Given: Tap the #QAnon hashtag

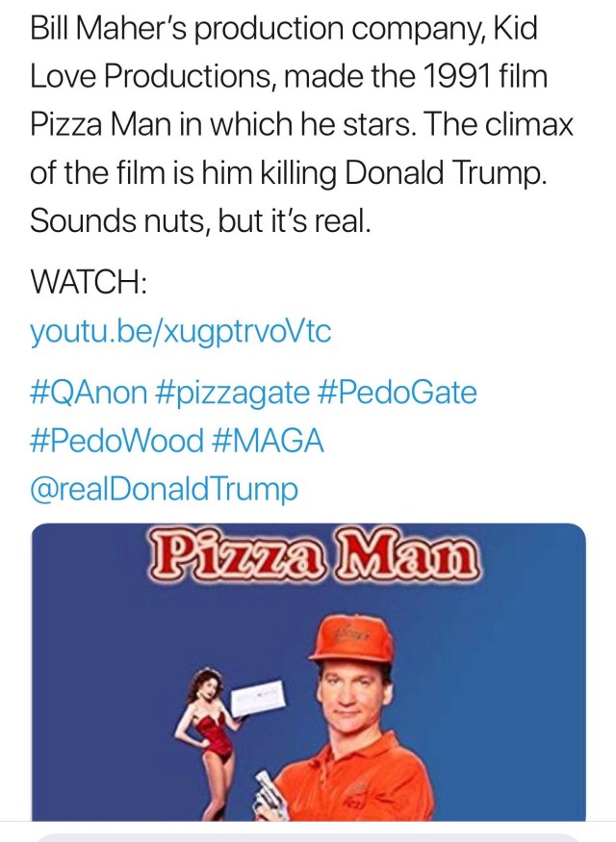Looking at the screenshot, I should 89,392.
